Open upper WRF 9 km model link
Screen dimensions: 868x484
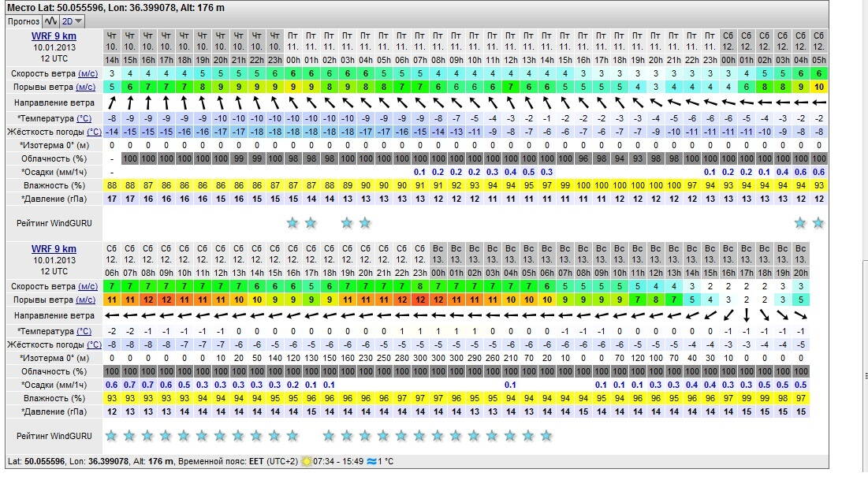point(54,36)
